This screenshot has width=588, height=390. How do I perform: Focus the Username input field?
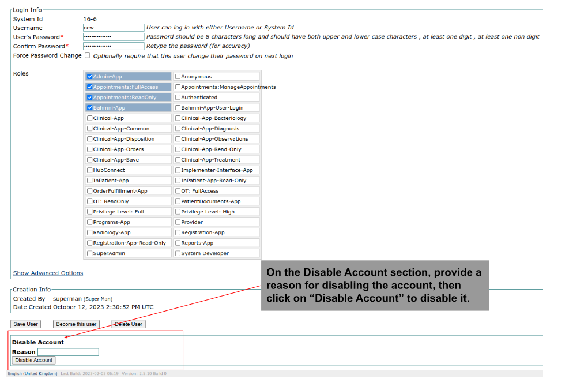pyautogui.click(x=114, y=28)
